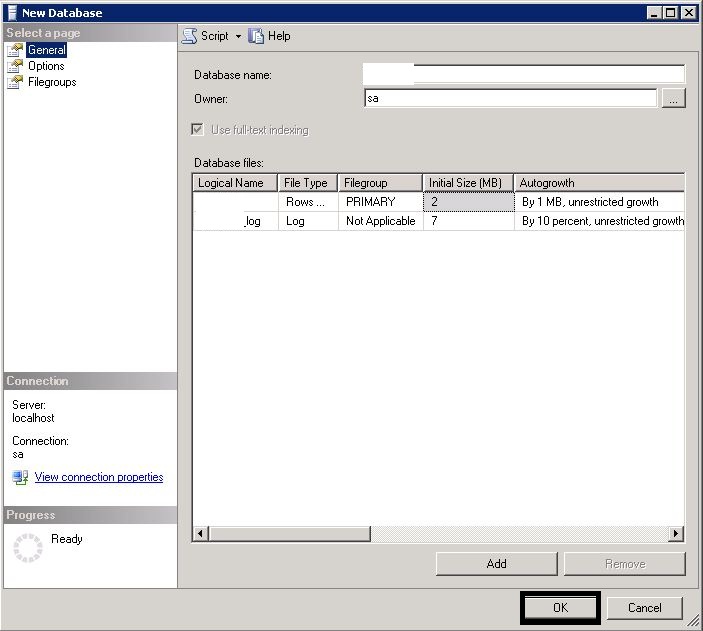The height and width of the screenshot is (631, 703).
Task: Open the Options page
Action: 46,66
